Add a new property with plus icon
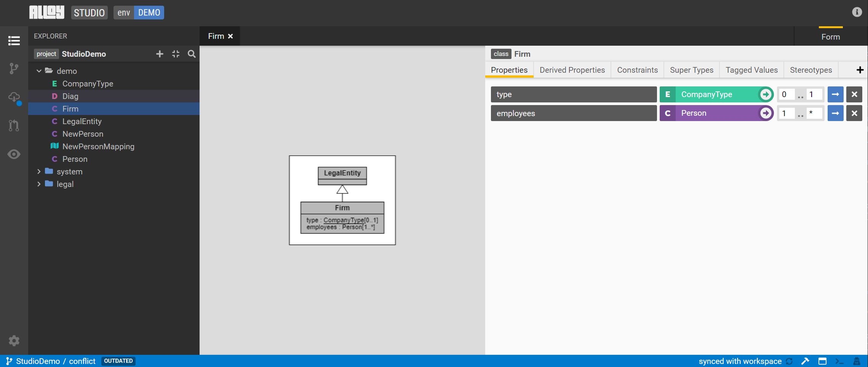Viewport: 868px width, 367px height. tap(860, 70)
